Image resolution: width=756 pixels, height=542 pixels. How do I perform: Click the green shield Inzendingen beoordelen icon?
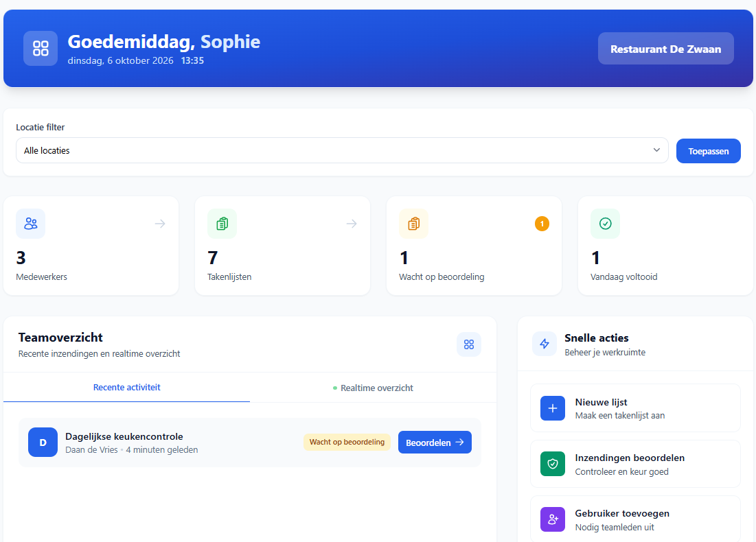coord(553,464)
